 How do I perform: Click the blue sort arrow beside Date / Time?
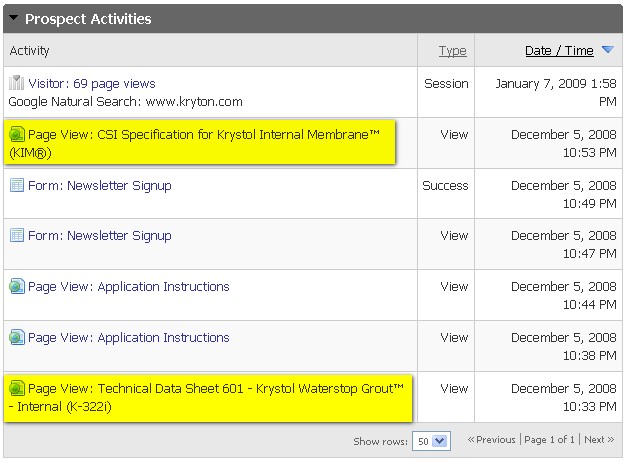607,51
